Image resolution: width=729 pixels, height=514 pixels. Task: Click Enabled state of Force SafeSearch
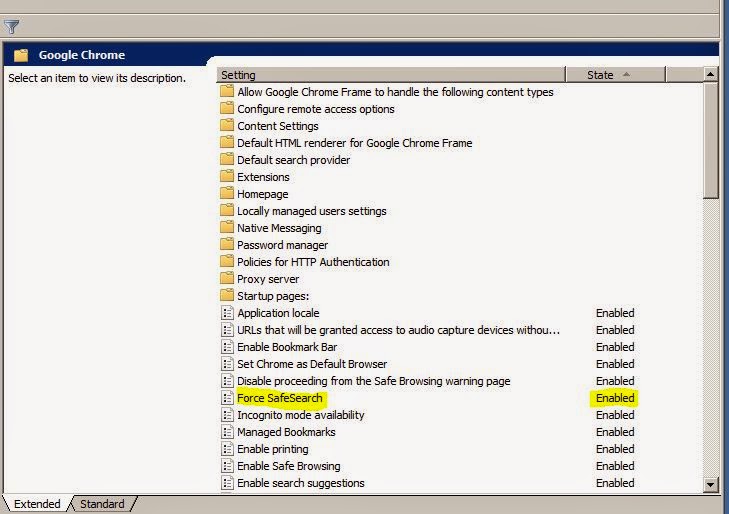(x=615, y=398)
